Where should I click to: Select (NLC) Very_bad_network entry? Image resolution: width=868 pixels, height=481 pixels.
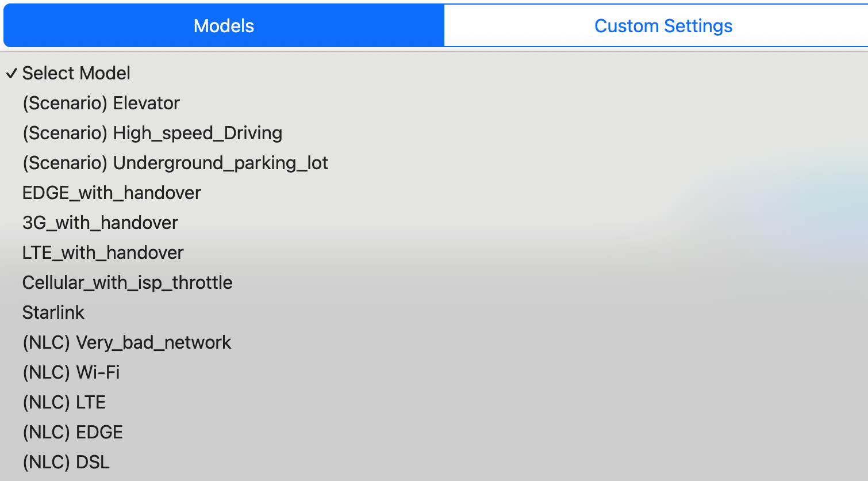click(x=434, y=342)
